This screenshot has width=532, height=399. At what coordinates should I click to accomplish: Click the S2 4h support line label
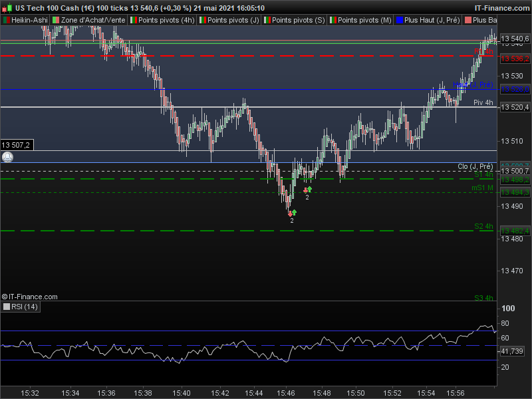coord(483,226)
